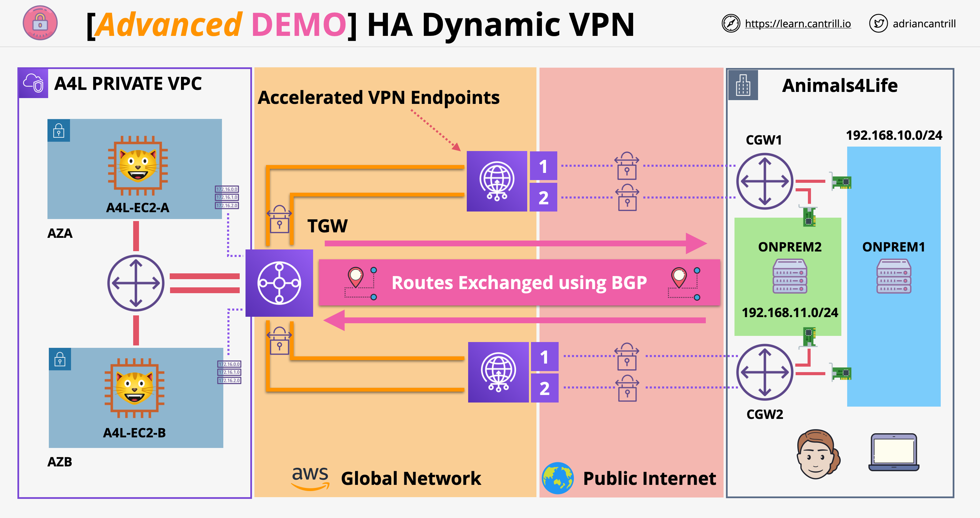Click the padlock icon below the TGW

[x=279, y=340]
